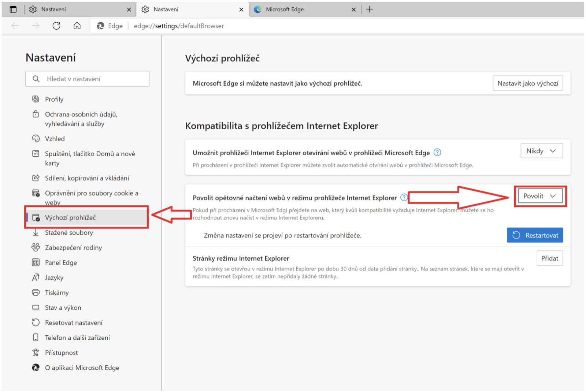
Task: Click the Profily sidebar icon
Action: tap(36, 99)
